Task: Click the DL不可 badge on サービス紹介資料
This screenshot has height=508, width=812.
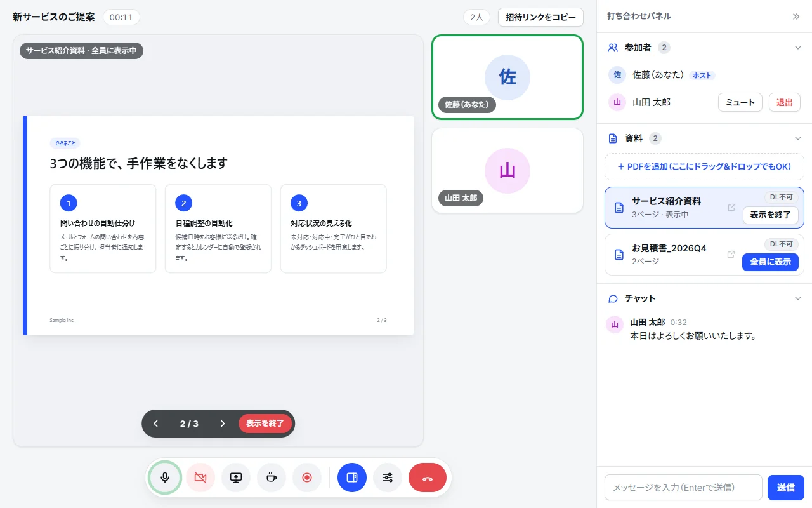Action: click(x=782, y=197)
